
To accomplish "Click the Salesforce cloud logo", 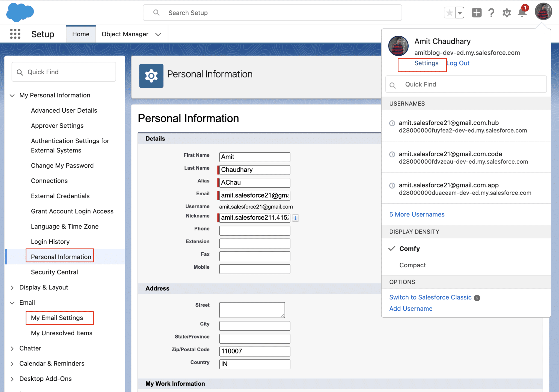I will click(20, 12).
